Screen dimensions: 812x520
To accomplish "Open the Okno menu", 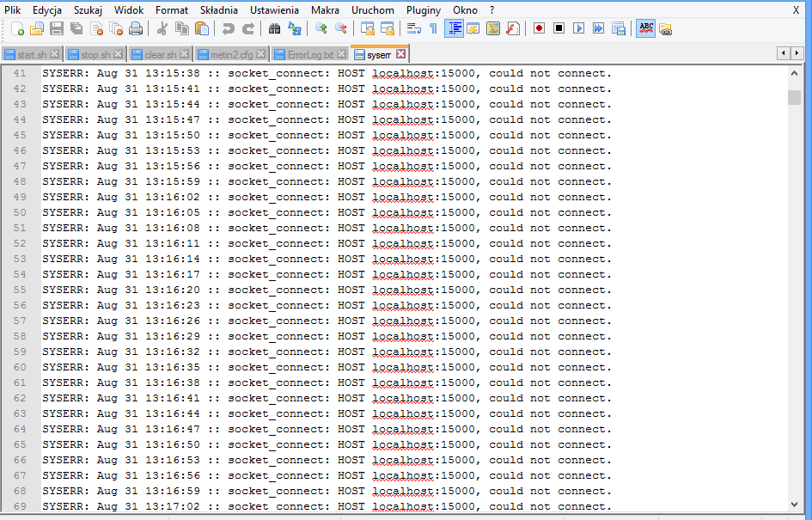I will (x=466, y=9).
